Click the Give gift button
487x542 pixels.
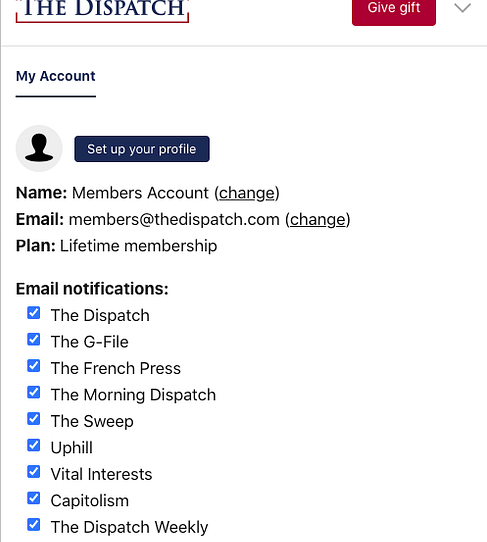point(394,10)
